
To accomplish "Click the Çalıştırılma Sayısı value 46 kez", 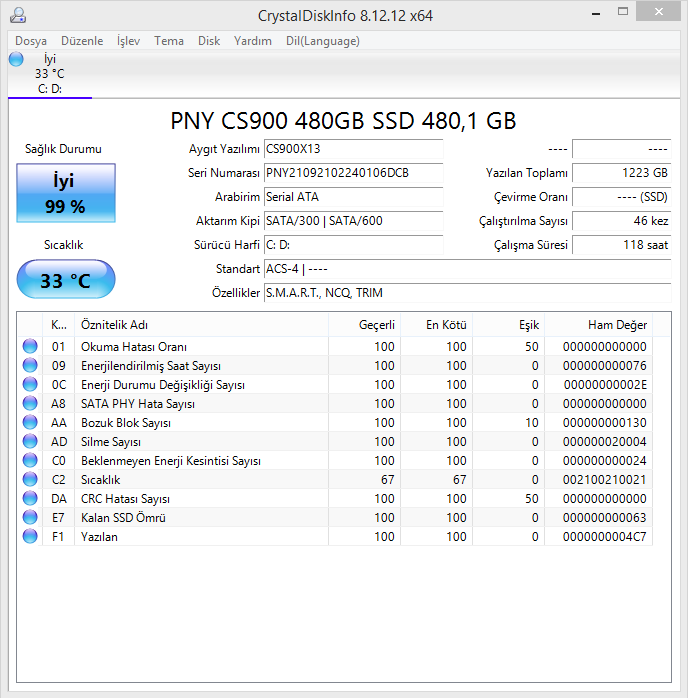I will 622,221.
